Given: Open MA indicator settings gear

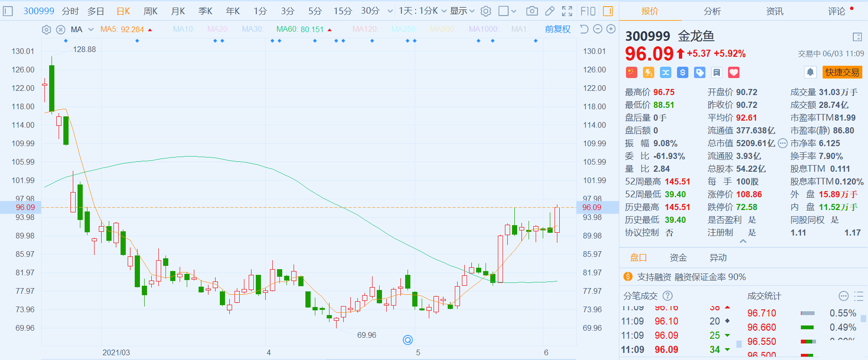Looking at the screenshot, I should 46,30.
